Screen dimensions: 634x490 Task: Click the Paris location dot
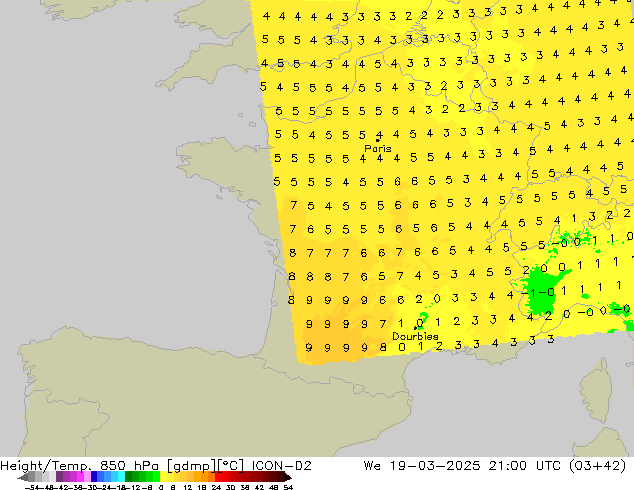pos(378,140)
